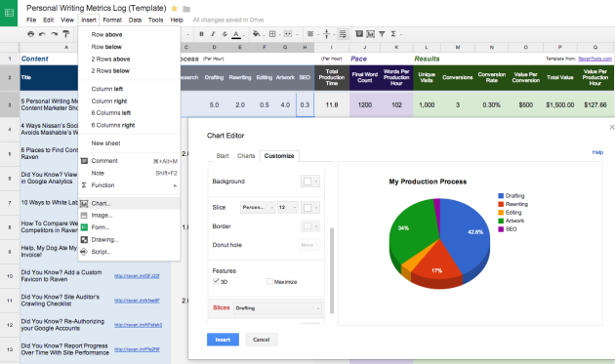Select the Paint format roller icon
The image size is (615, 364).
pyautogui.click(x=66, y=34)
